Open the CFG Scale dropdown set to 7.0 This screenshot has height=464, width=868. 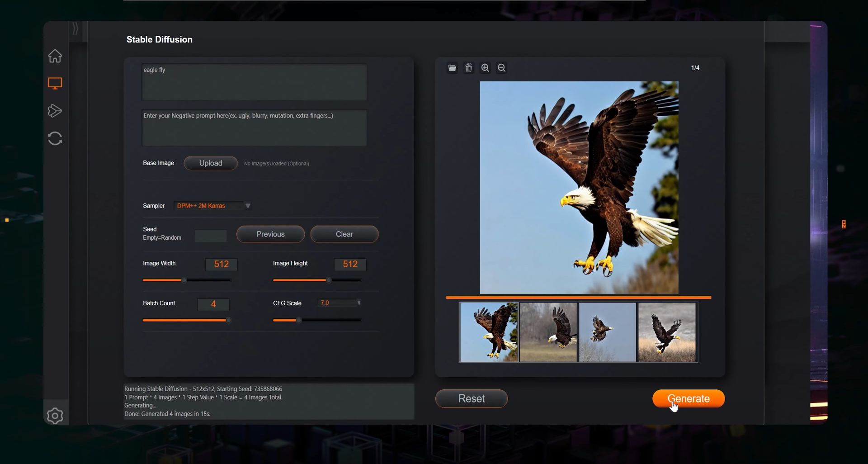339,303
